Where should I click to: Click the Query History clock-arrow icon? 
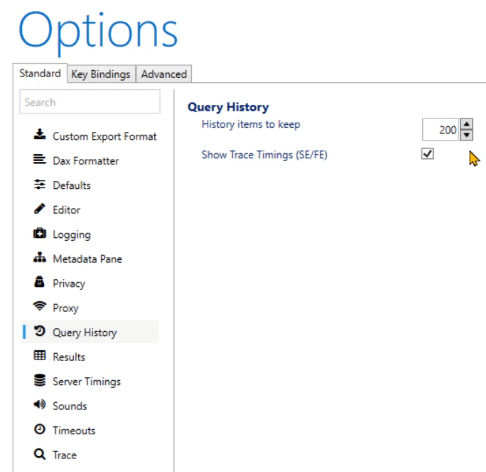[40, 331]
